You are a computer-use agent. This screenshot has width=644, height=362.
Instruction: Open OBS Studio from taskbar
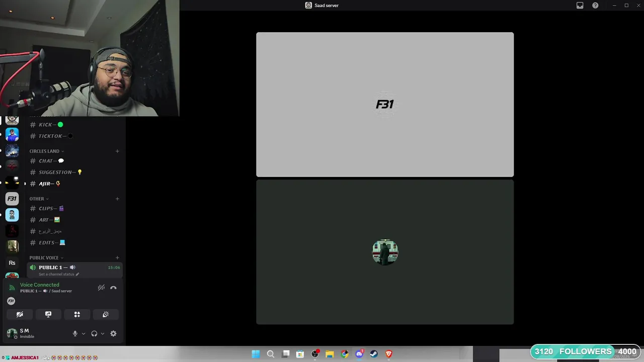315,354
